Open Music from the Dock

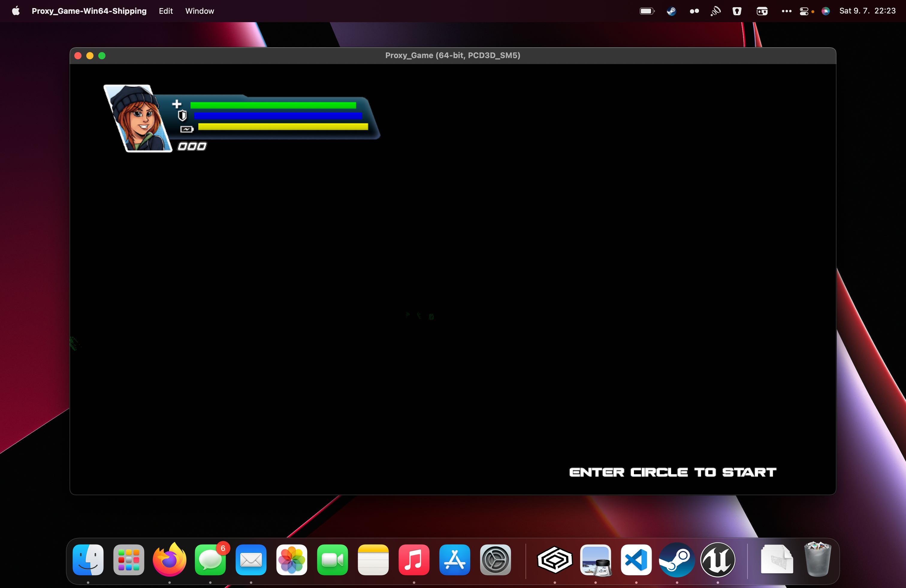(x=414, y=560)
